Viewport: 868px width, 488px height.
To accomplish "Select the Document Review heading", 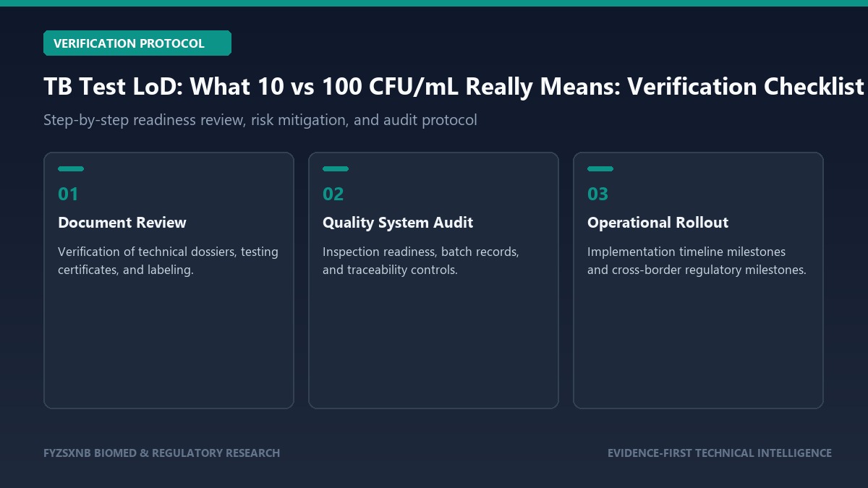I will (x=122, y=223).
